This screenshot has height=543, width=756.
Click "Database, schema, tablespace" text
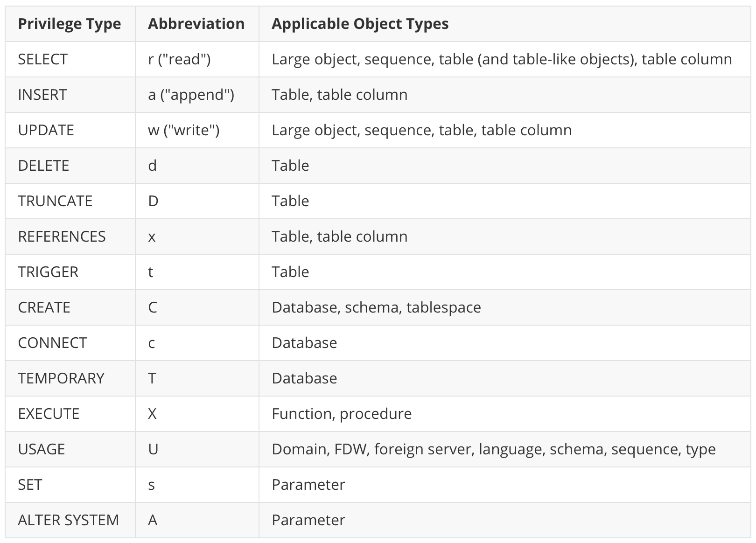point(376,307)
